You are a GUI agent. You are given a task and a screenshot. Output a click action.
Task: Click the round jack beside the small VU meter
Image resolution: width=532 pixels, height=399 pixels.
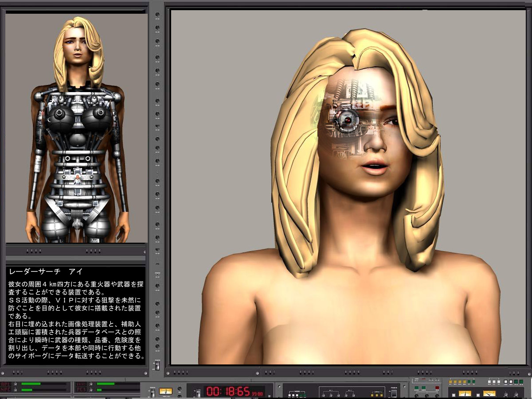pyautogui.click(x=180, y=388)
